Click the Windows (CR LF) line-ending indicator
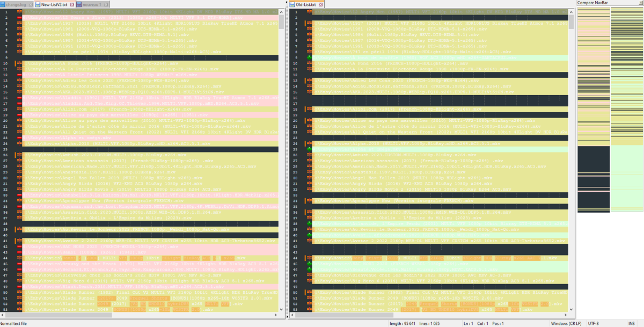This screenshot has height=327, width=644. coord(566,323)
